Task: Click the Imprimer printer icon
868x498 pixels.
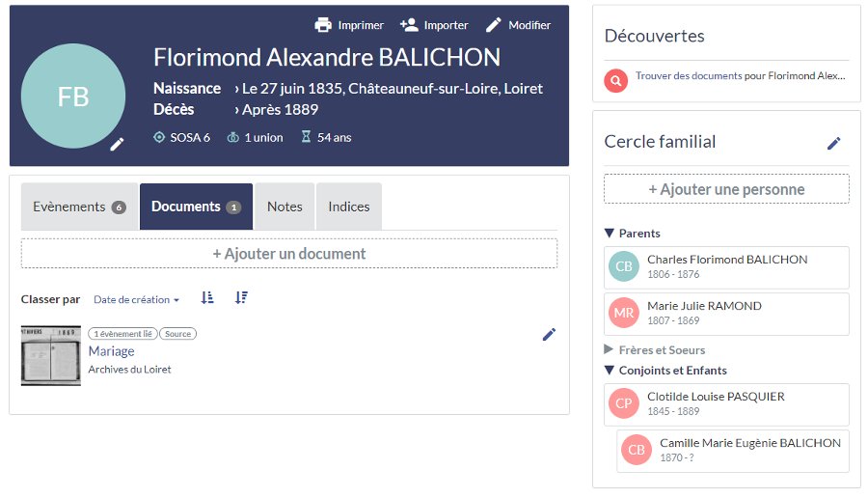Action: tap(323, 25)
